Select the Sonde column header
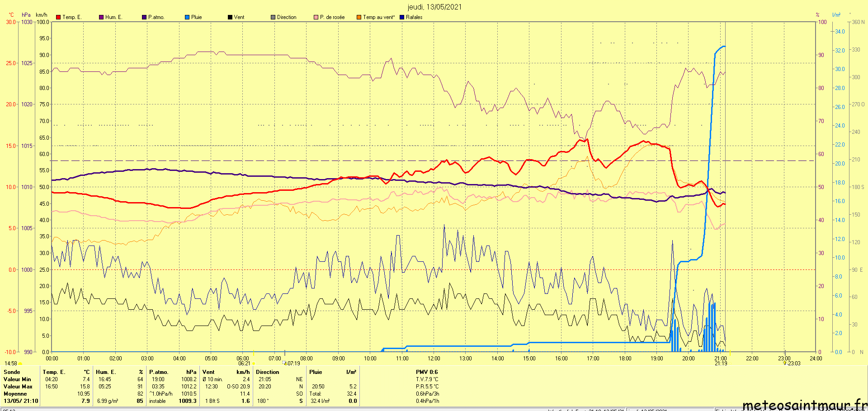This screenshot has height=411, width=868. pyautogui.click(x=12, y=372)
